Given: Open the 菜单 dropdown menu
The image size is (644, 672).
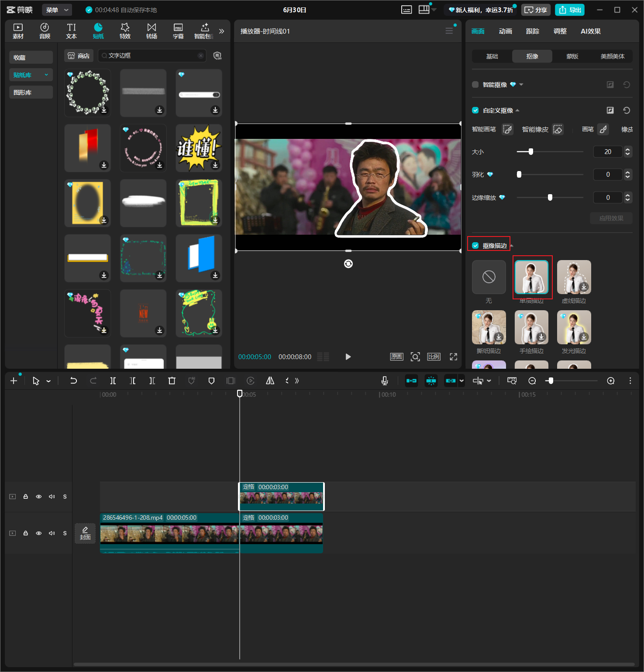Looking at the screenshot, I should tap(57, 10).
